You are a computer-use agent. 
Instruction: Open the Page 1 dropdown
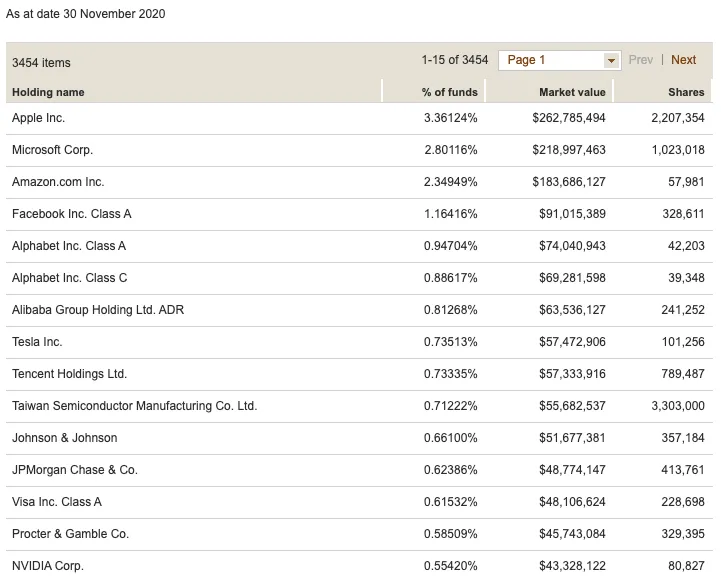point(559,60)
